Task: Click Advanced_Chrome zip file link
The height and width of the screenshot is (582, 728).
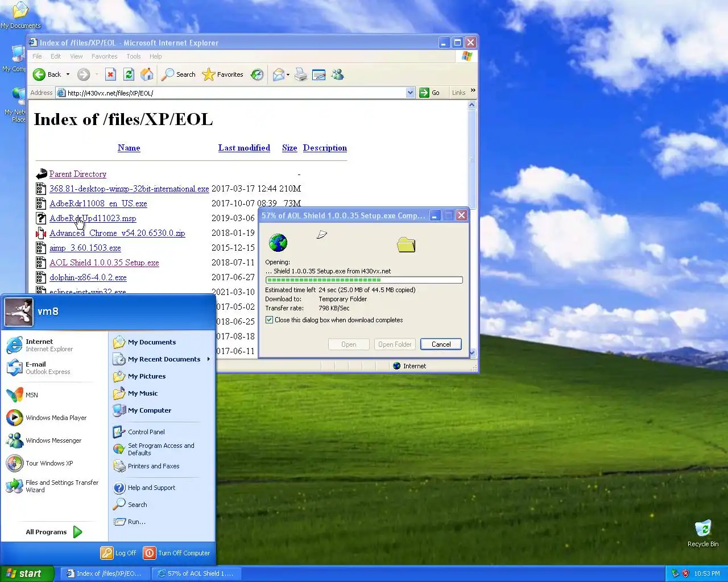Action: [x=117, y=233]
